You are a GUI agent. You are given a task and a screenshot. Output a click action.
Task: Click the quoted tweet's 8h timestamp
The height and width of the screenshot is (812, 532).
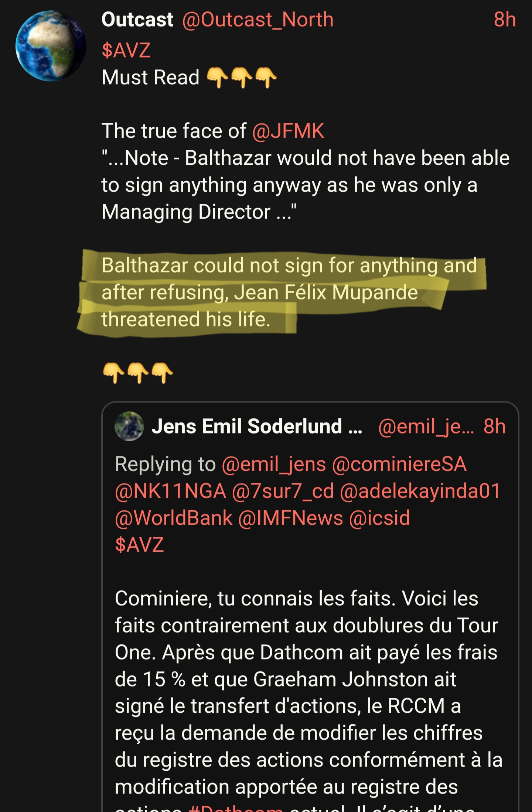click(x=494, y=426)
